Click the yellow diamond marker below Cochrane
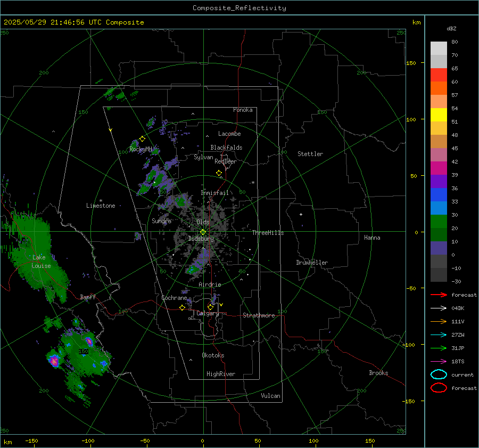Screen dimensions: 479x448 [x=182, y=308]
